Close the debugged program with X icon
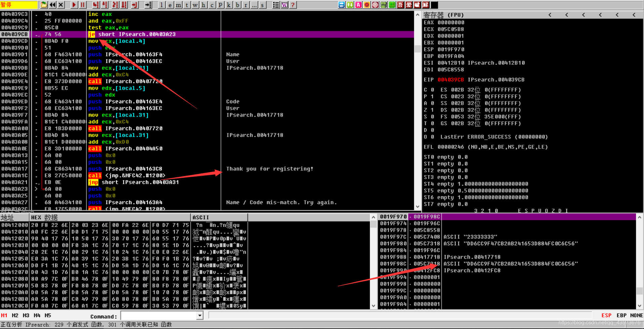This screenshot has width=644, height=329. [x=61, y=5]
